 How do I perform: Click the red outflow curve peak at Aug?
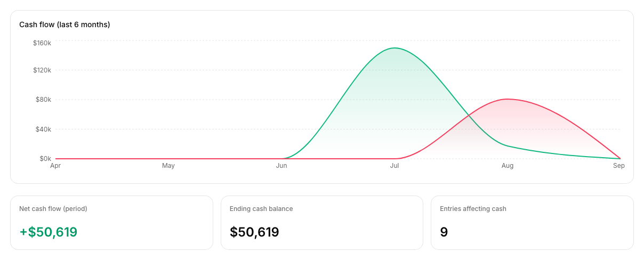(x=508, y=99)
